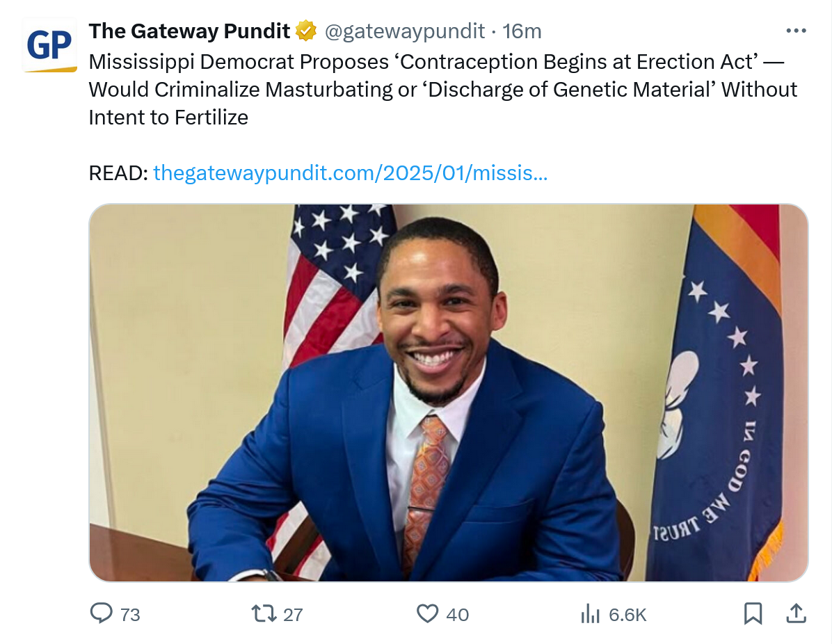The height and width of the screenshot is (644, 832).
Task: Click the 6.6K views count
Action: tap(627, 615)
